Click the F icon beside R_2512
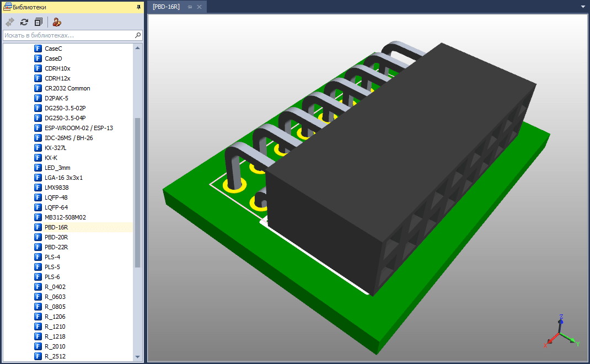Viewport: 590px width, 364px height. coord(37,356)
